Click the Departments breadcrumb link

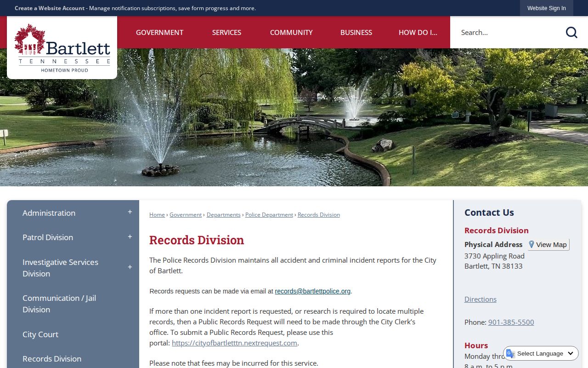pos(224,215)
